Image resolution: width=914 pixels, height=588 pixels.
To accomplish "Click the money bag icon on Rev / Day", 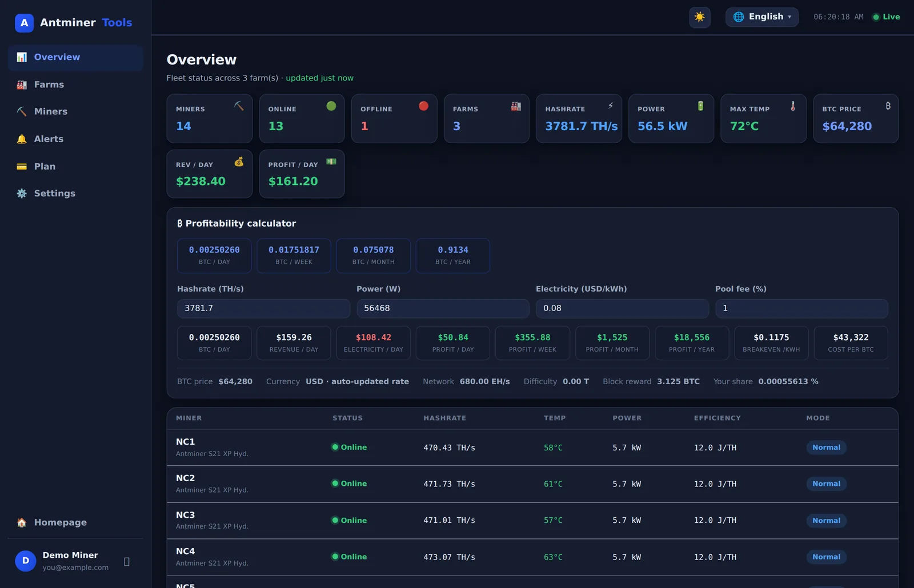I will [x=239, y=162].
